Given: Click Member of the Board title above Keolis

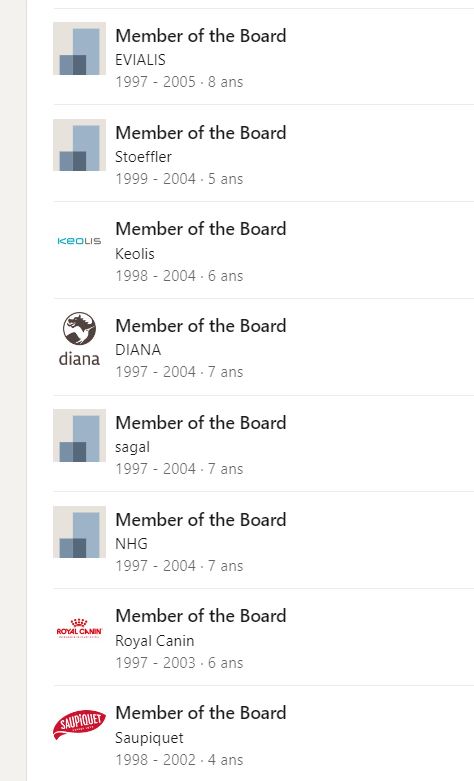Looking at the screenshot, I should pos(201,229).
